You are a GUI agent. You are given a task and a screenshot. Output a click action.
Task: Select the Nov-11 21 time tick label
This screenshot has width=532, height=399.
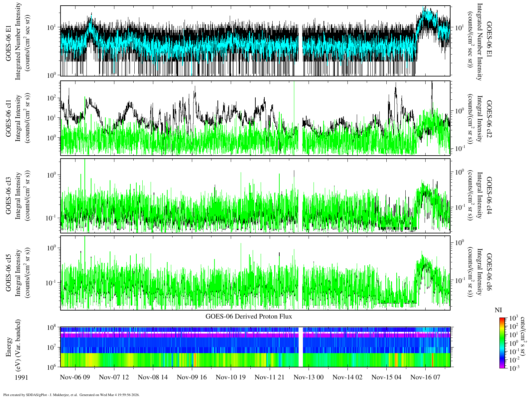pyautogui.click(x=270, y=377)
